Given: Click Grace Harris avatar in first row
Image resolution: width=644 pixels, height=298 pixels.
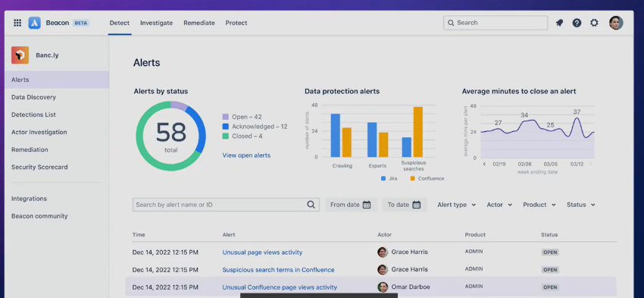Looking at the screenshot, I should 383,252.
